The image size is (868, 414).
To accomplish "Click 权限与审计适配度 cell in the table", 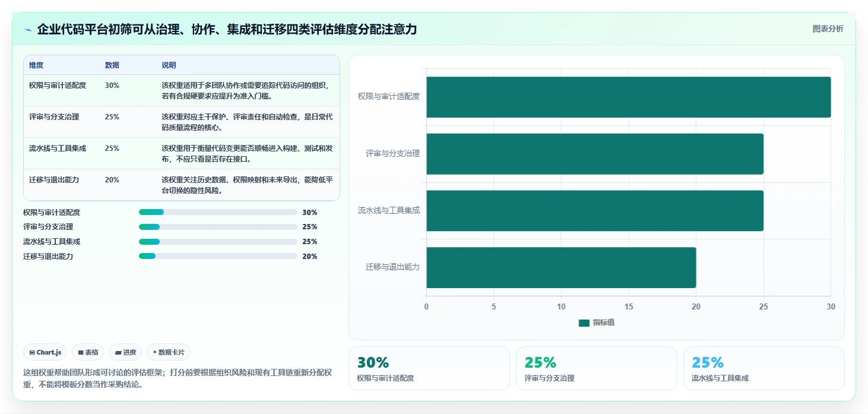I will coord(58,86).
